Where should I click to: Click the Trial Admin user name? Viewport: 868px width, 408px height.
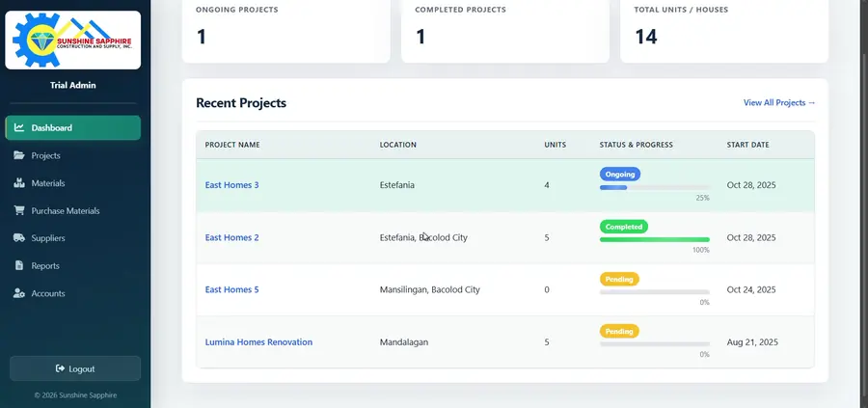click(73, 85)
